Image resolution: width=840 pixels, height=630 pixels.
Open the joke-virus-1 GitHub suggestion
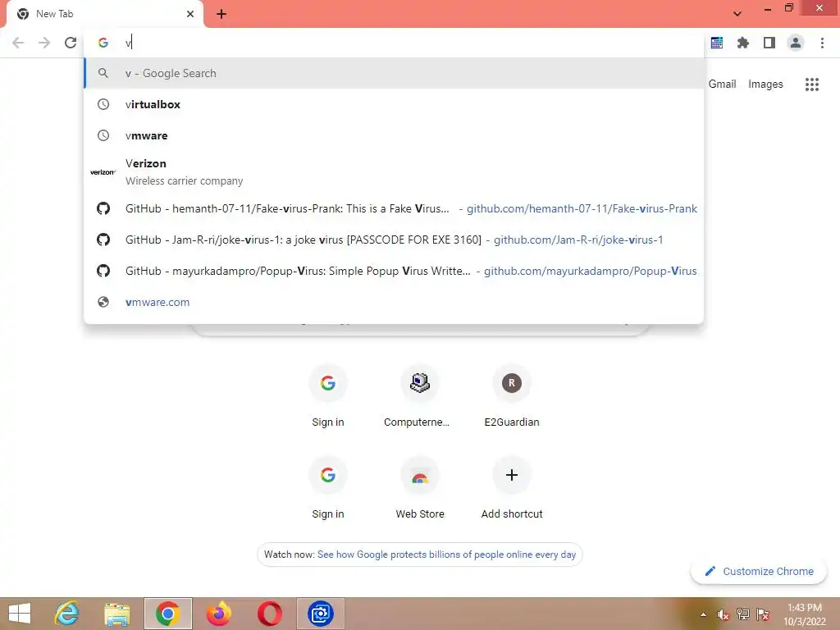tap(395, 240)
